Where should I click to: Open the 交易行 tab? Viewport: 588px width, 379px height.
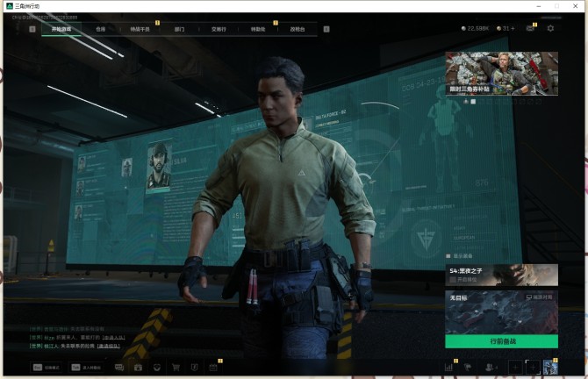(x=219, y=29)
